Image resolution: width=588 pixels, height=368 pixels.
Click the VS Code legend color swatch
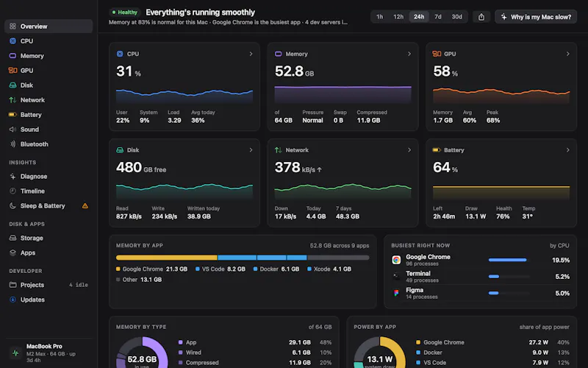coord(197,269)
